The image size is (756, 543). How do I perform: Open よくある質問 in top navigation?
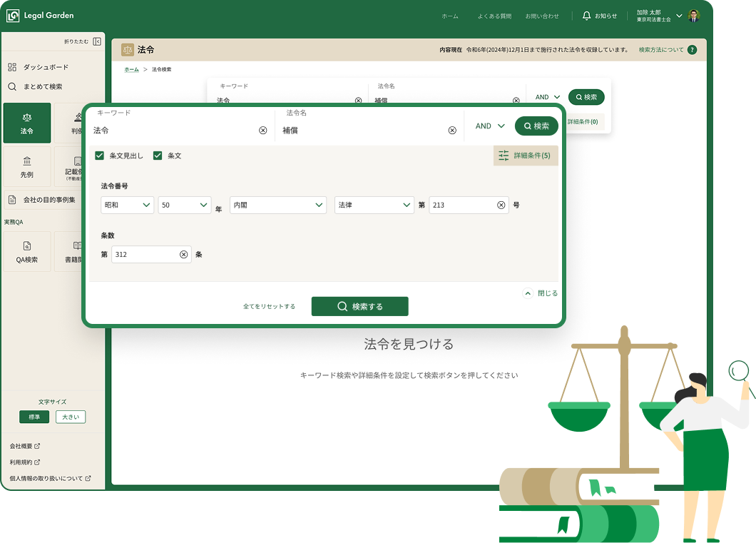pyautogui.click(x=494, y=16)
